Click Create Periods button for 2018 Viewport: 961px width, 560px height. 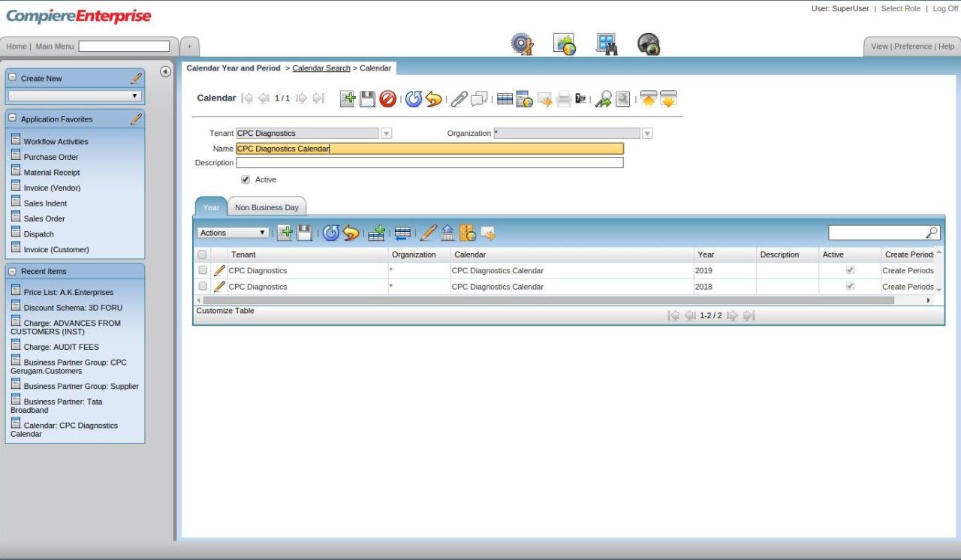[908, 287]
